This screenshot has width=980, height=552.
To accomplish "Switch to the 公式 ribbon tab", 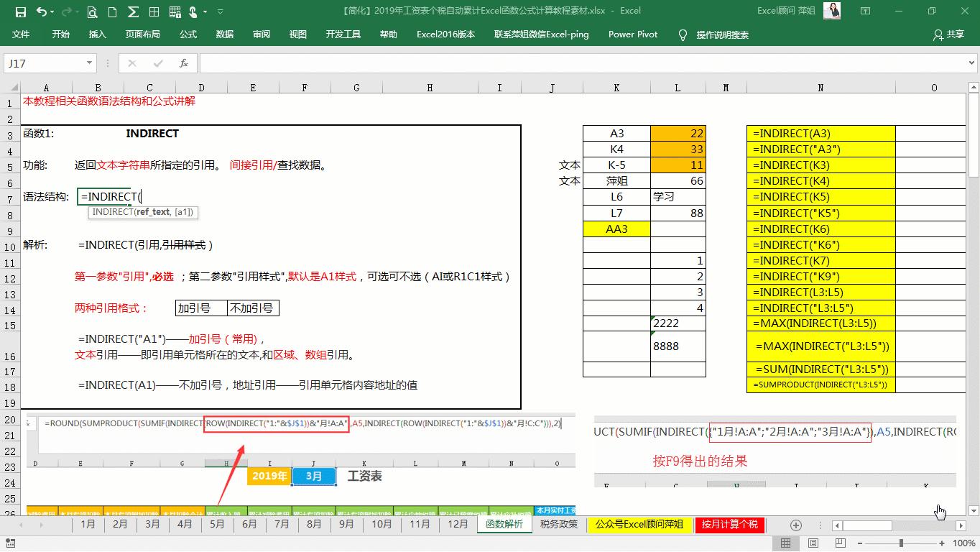I will (188, 34).
